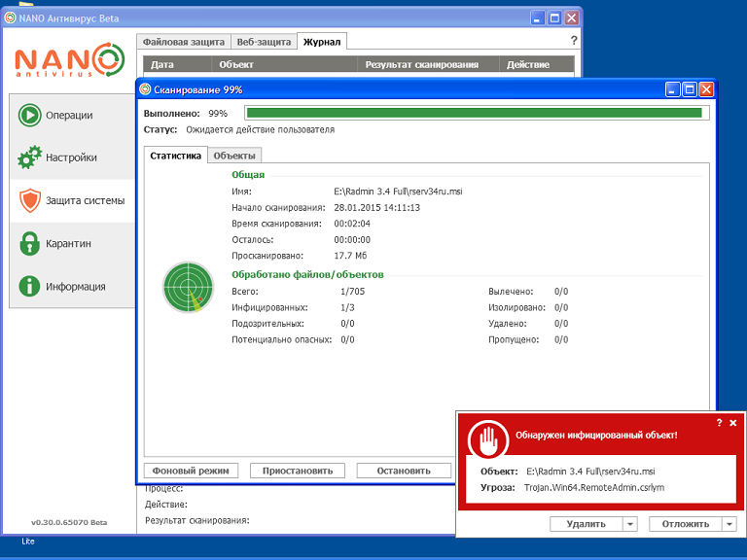The width and height of the screenshot is (747, 560).
Task: Click the help question mark in main window
Action: click(x=574, y=41)
